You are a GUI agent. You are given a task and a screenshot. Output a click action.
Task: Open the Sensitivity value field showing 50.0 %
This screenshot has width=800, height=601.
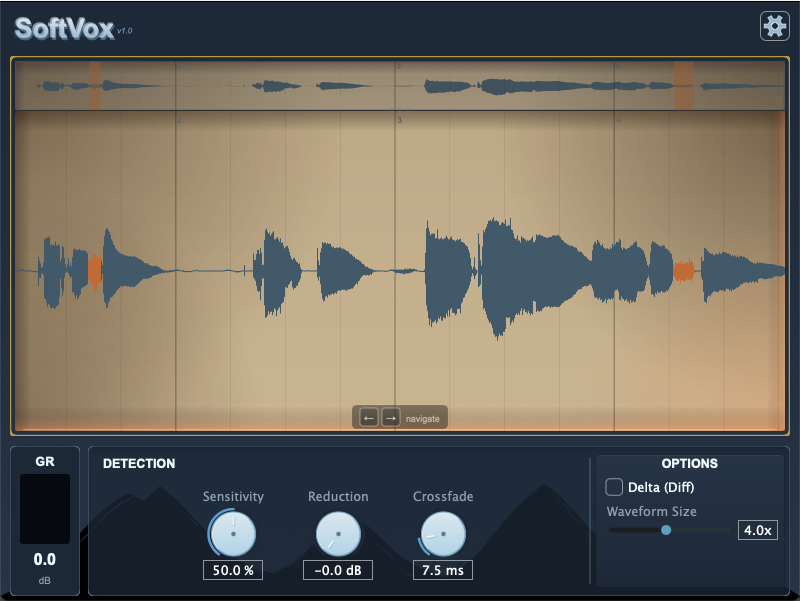(x=232, y=570)
